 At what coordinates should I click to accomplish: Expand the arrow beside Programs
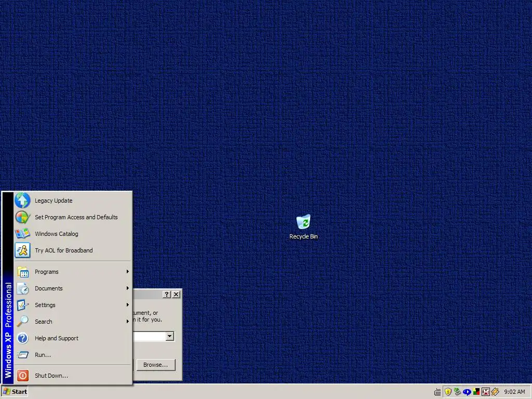coord(128,271)
